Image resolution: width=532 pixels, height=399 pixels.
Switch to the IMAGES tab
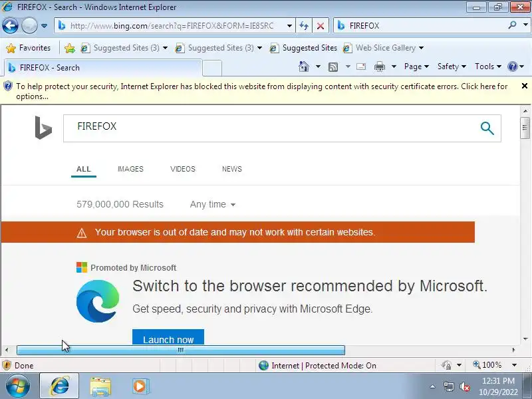click(130, 169)
